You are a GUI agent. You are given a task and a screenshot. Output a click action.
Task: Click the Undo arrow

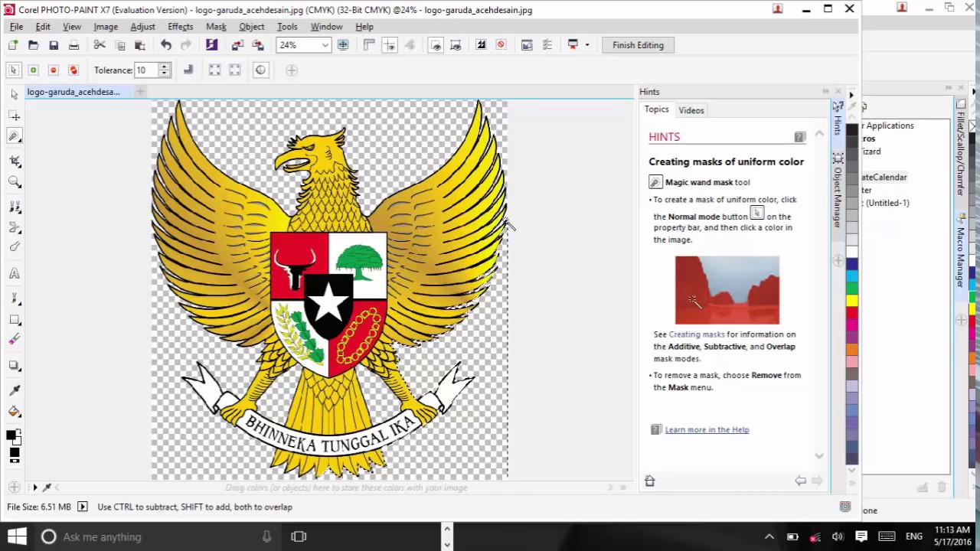pyautogui.click(x=166, y=45)
